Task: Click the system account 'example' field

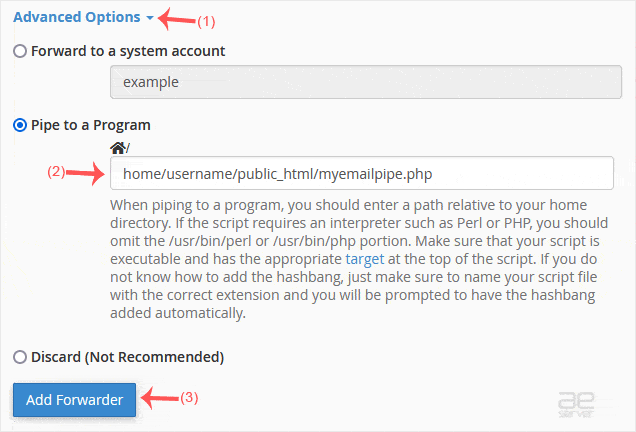Action: click(x=360, y=82)
